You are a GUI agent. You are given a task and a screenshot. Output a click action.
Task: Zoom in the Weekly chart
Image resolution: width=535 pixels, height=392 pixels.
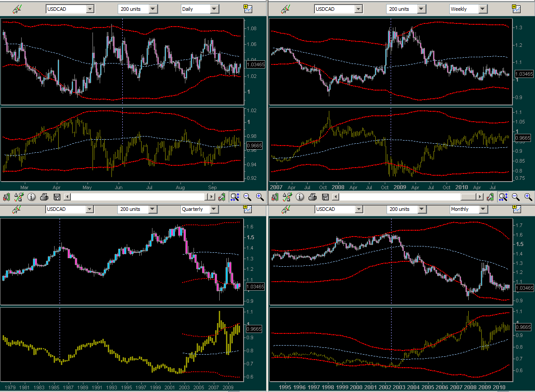coord(528,197)
